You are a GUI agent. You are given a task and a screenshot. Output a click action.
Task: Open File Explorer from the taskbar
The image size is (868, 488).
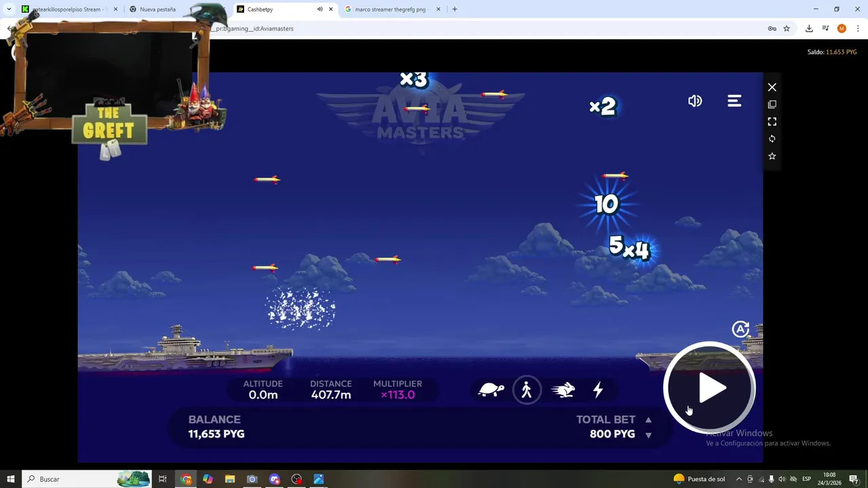click(x=230, y=479)
